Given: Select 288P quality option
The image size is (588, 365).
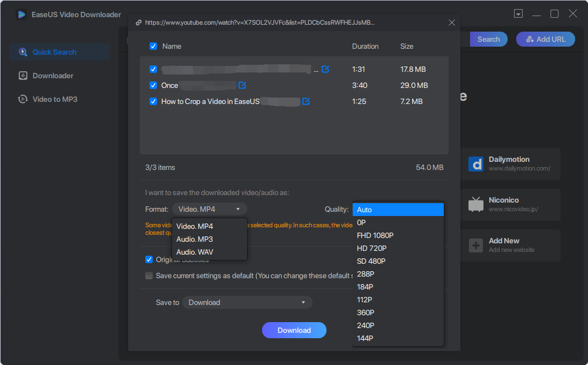Looking at the screenshot, I should (x=398, y=274).
